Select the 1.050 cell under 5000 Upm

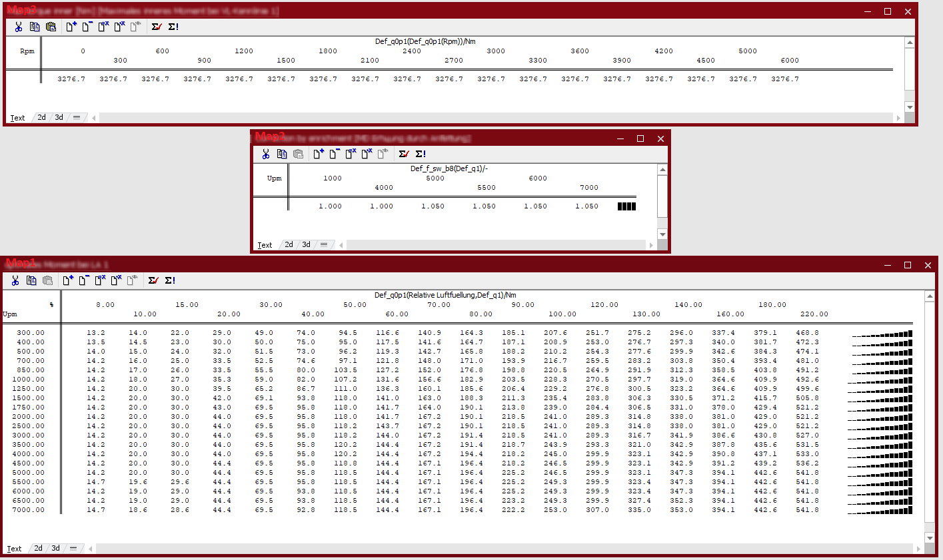[x=433, y=206]
